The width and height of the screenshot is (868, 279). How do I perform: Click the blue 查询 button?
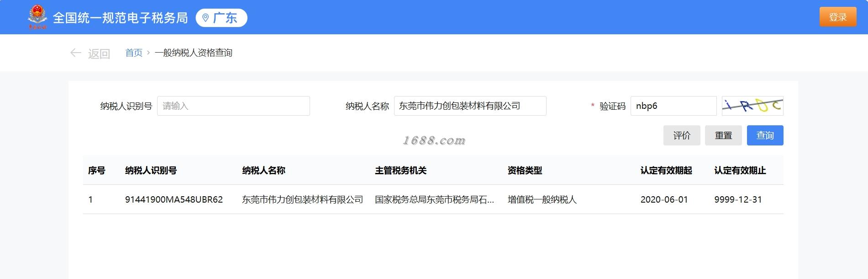(x=765, y=135)
